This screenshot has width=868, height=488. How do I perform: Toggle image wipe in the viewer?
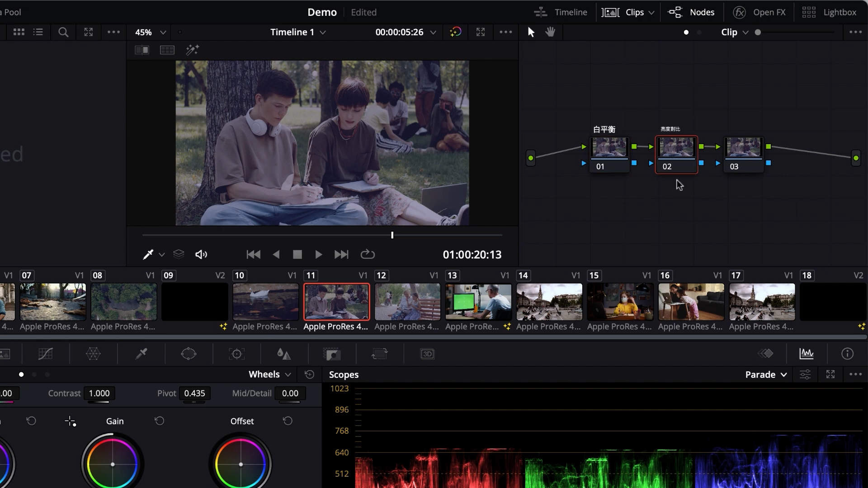tap(141, 50)
